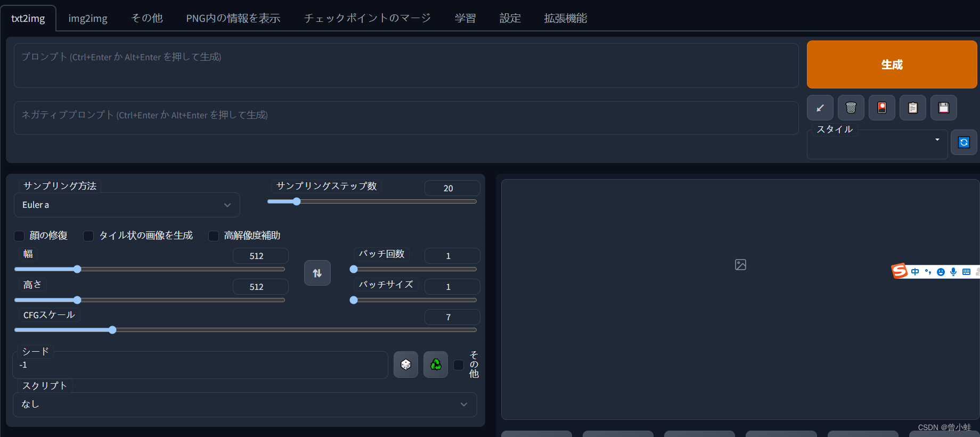The height and width of the screenshot is (437, 980).
Task: Click the 幅 width value field showing 512
Action: [x=260, y=256]
